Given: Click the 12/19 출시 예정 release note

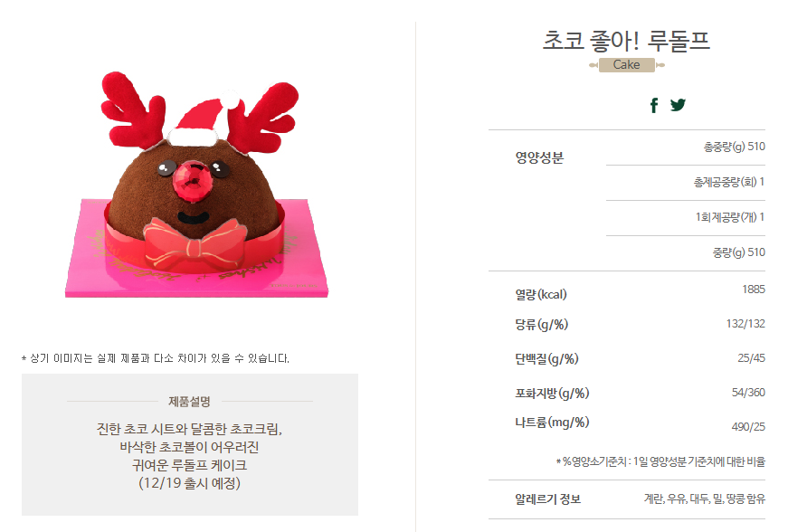Looking at the screenshot, I should point(189,483).
